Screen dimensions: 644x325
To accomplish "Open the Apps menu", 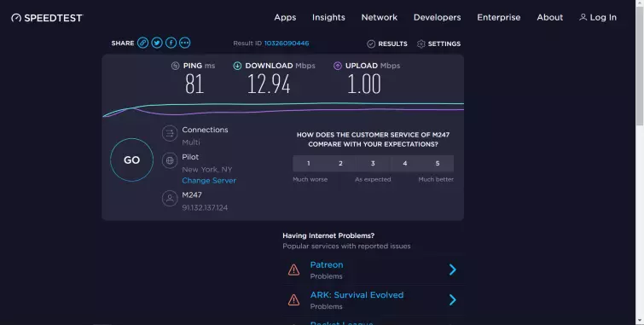I will [285, 17].
